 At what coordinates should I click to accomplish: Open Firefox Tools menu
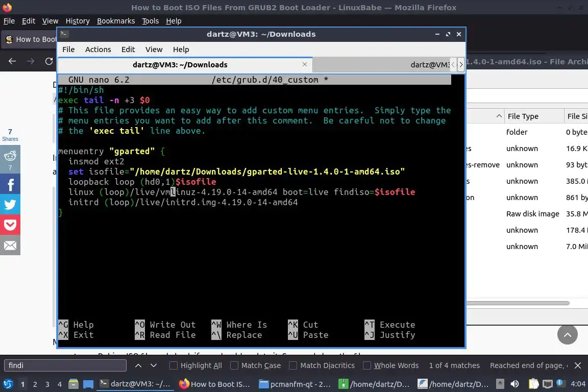(x=150, y=21)
